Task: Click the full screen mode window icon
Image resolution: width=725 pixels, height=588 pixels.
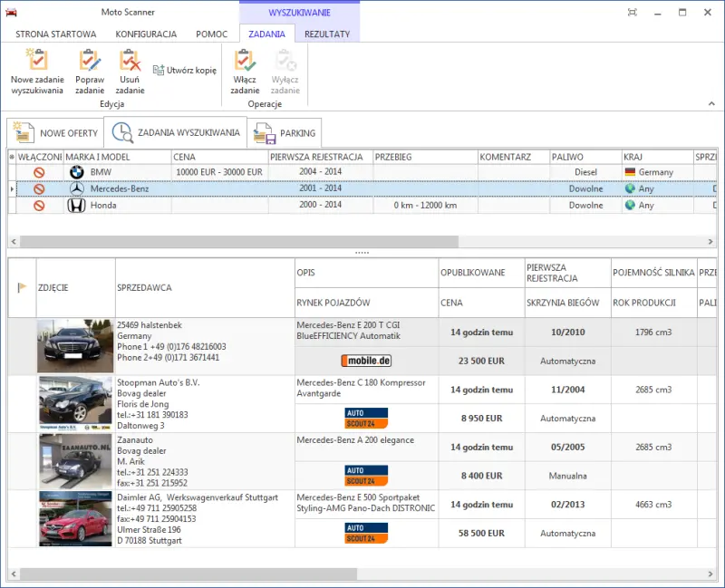Action: [x=633, y=13]
